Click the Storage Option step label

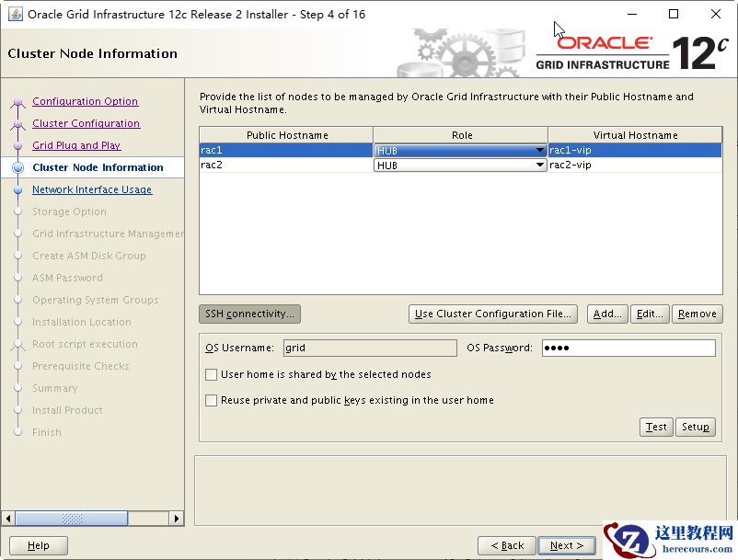pos(69,211)
